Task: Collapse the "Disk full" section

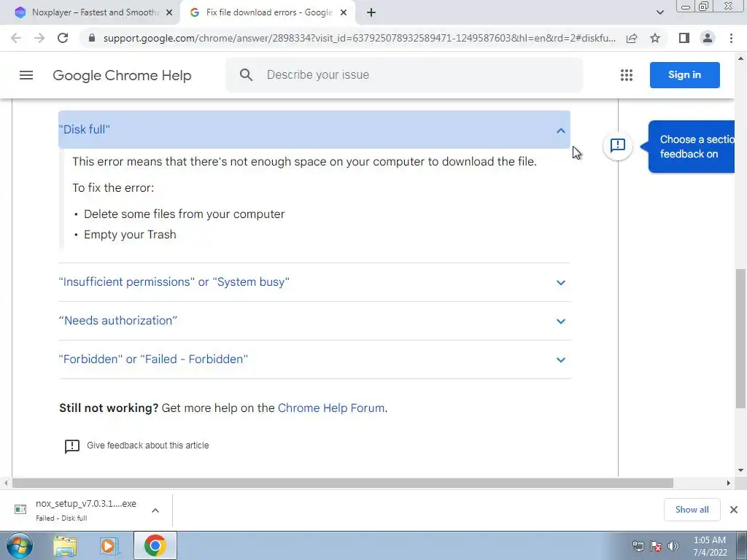Action: click(x=314, y=130)
